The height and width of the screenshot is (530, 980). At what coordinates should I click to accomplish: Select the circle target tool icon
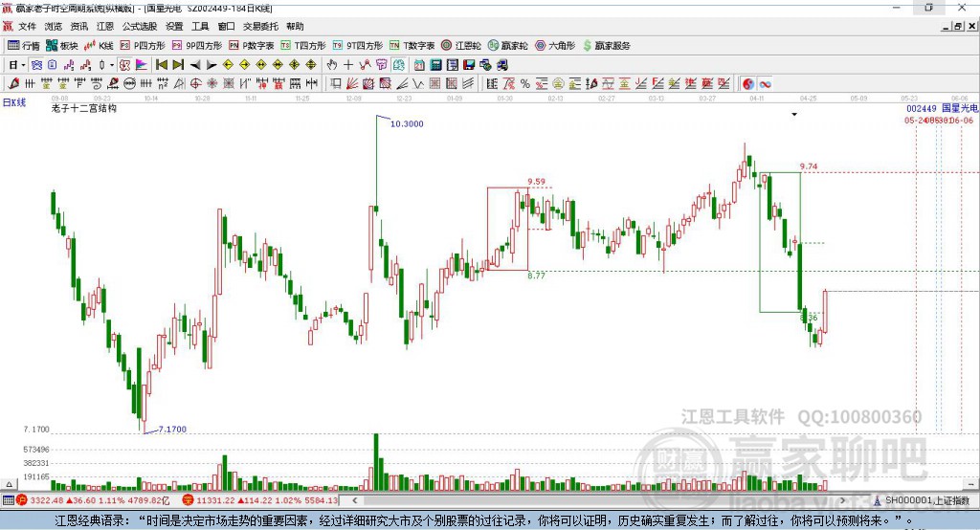[x=195, y=83]
